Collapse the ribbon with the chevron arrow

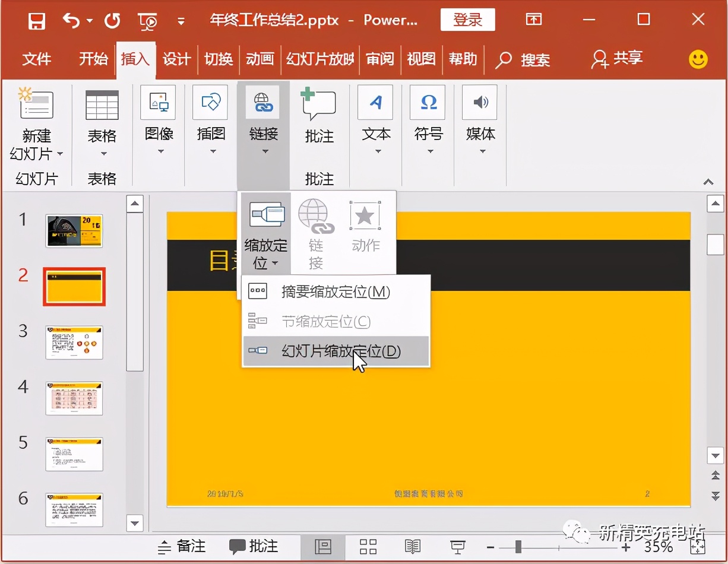click(x=707, y=182)
